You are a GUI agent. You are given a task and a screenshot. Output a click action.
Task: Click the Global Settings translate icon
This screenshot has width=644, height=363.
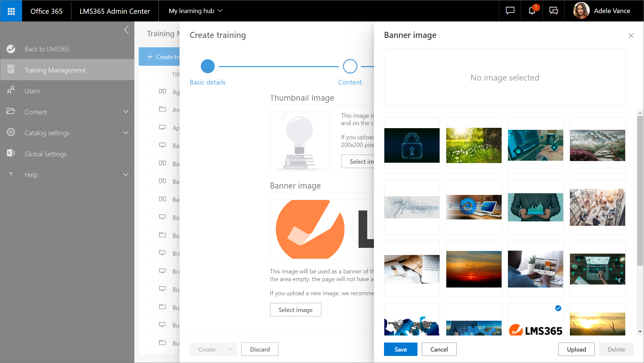click(x=11, y=154)
